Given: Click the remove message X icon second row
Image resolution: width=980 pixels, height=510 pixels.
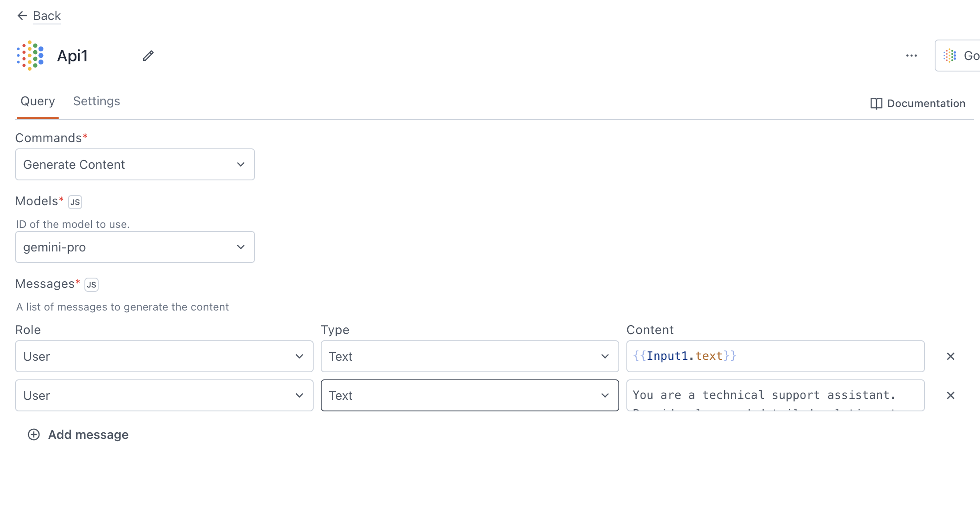Looking at the screenshot, I should tap(951, 395).
